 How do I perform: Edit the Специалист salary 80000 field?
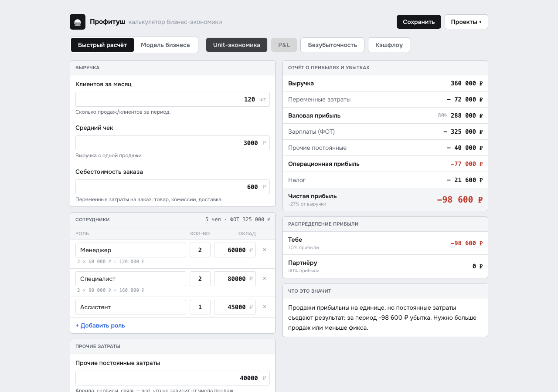[235, 279]
